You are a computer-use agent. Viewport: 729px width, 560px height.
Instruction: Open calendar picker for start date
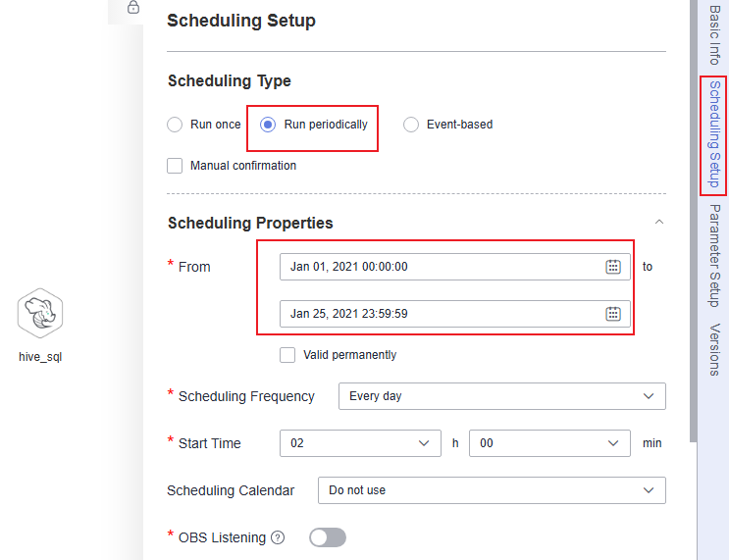(x=613, y=267)
